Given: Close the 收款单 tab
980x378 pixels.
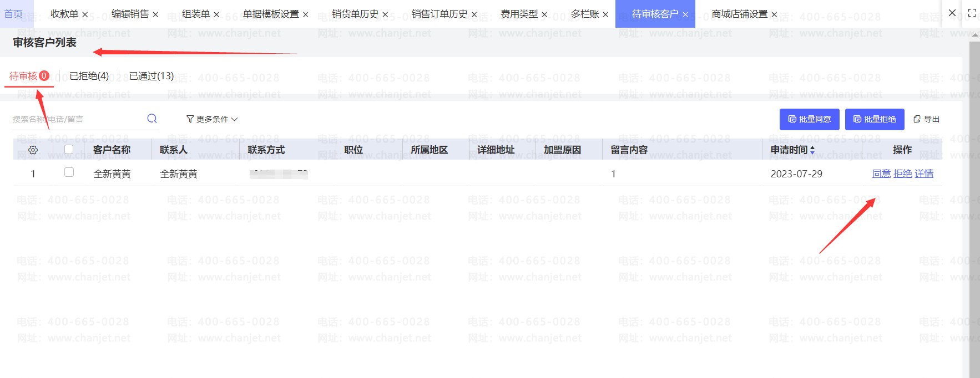Looking at the screenshot, I should coord(85,14).
